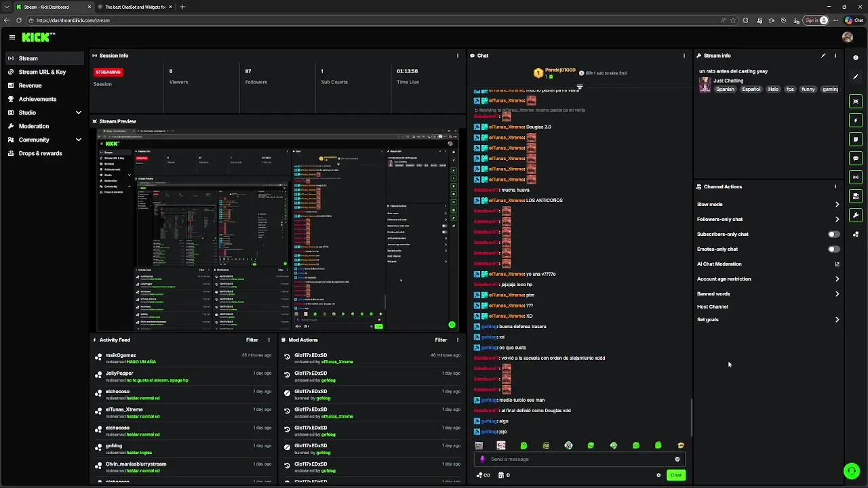Select the Halo stream tag
Screen dimensions: 868x488
[773, 89]
